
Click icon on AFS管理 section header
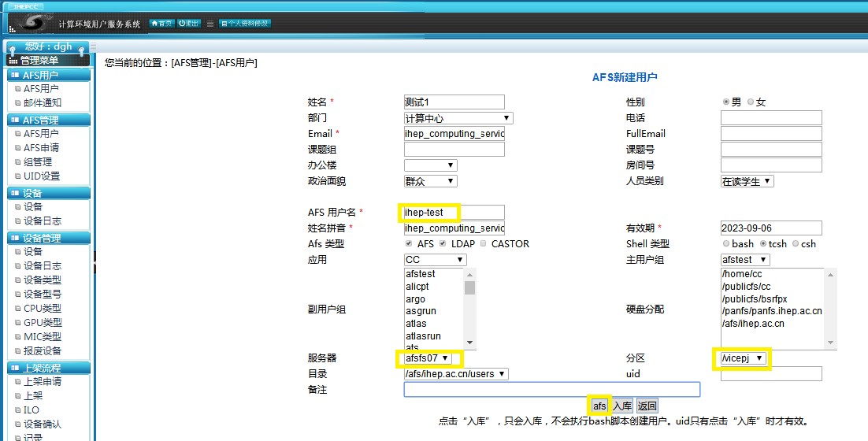click(14, 120)
